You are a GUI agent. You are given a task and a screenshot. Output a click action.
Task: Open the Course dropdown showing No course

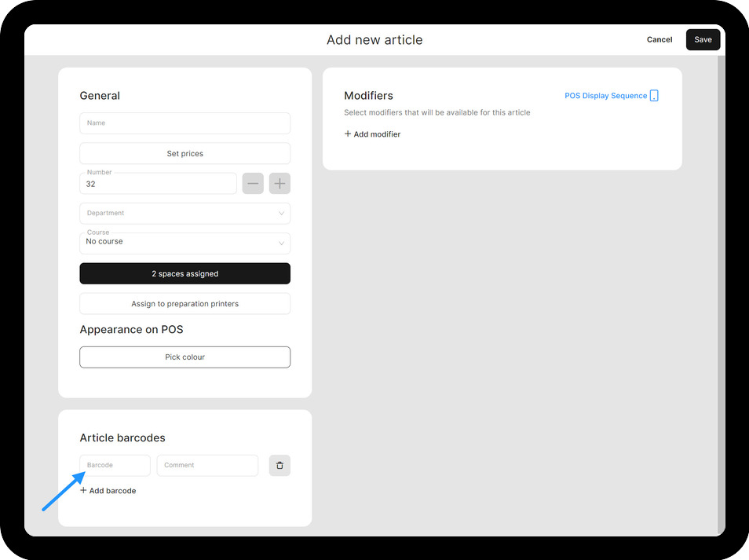pos(185,243)
